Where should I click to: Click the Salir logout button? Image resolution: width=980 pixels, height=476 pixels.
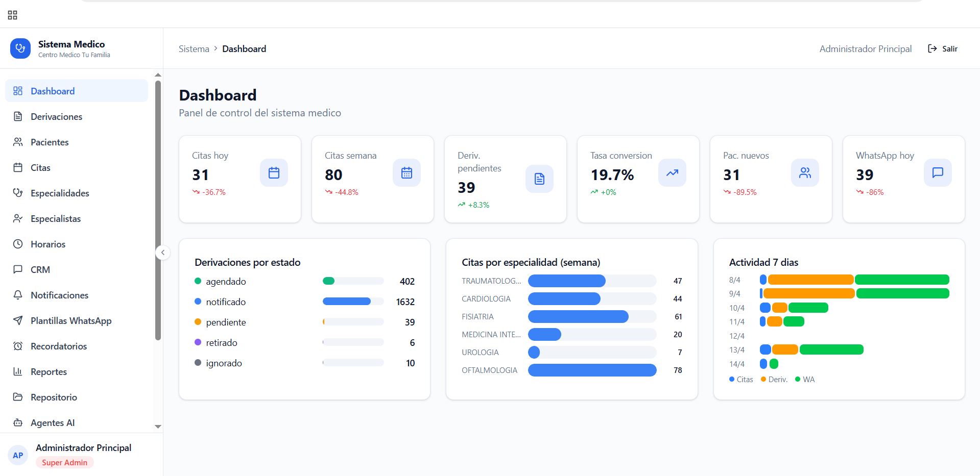tap(943, 49)
